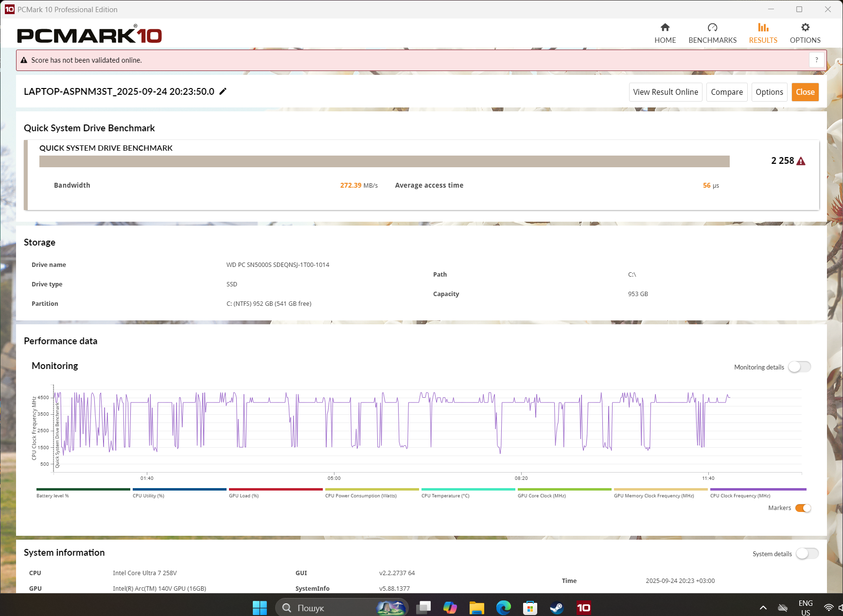Turn off the Markers toggle

point(803,508)
